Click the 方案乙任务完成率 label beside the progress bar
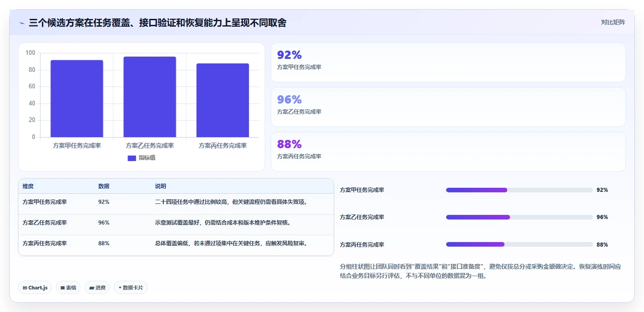The image size is (644, 312). [362, 217]
